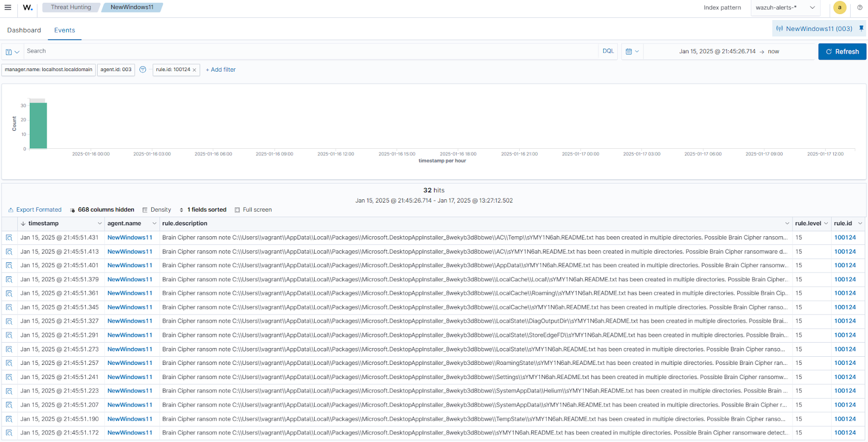Click the change all filters icon

click(143, 70)
